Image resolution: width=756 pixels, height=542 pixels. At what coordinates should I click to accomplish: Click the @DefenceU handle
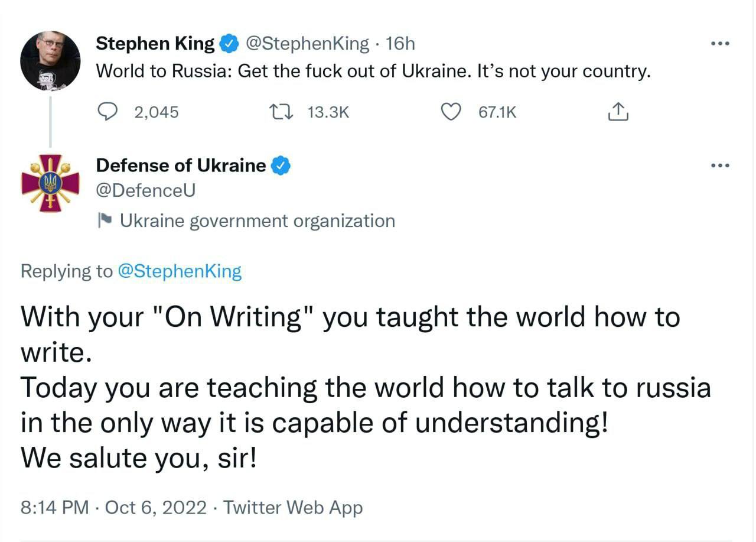tap(145, 190)
